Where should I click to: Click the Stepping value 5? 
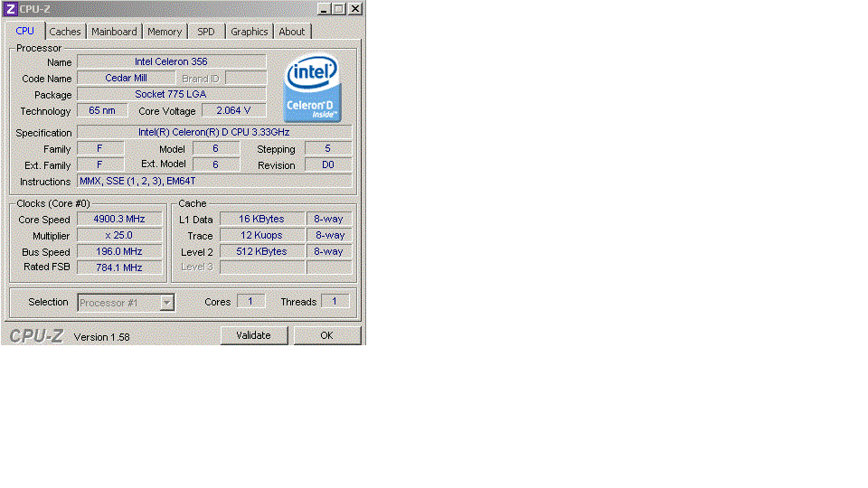pyautogui.click(x=327, y=148)
